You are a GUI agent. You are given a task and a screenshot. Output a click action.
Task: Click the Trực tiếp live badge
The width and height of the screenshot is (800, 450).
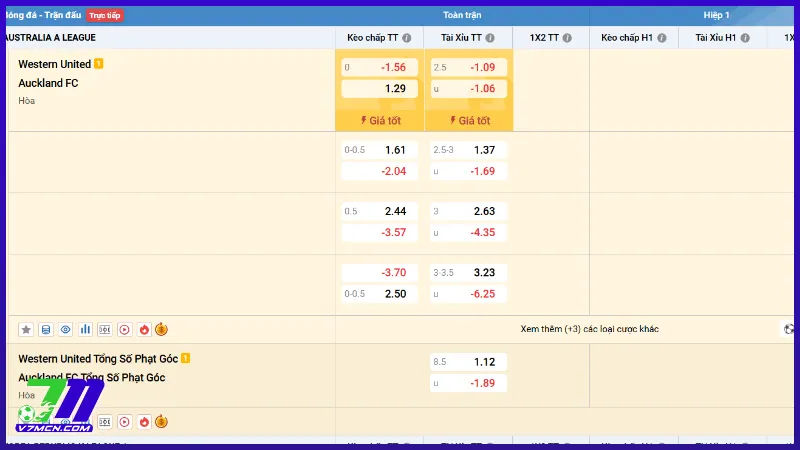[x=105, y=15]
